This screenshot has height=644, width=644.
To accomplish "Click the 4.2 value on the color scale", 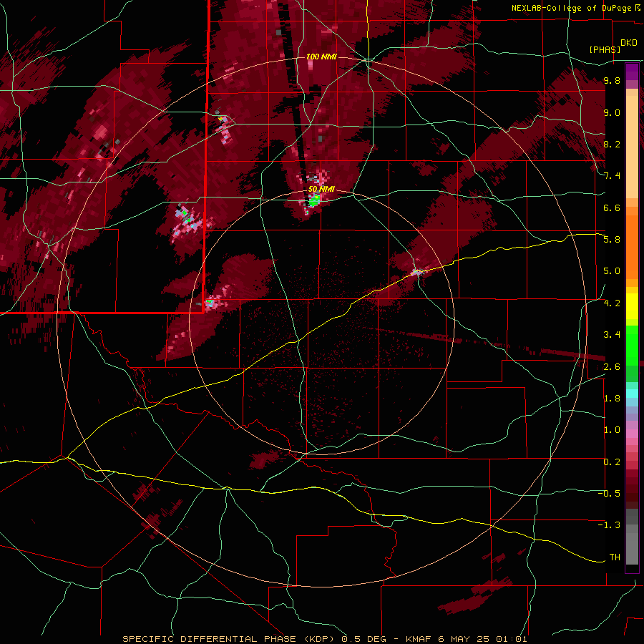I will tap(612, 303).
